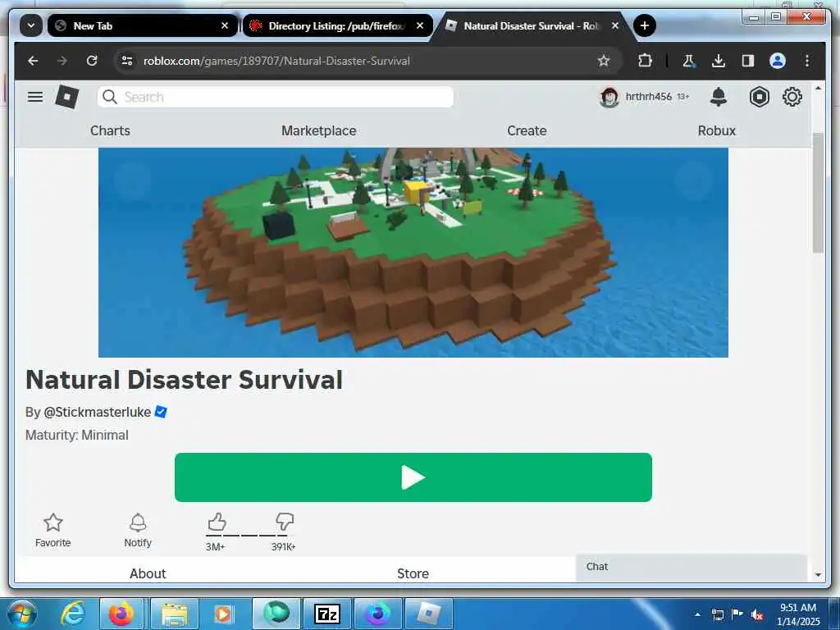This screenshot has height=630, width=840.
Task: Go back in browser history
Action: 33,61
